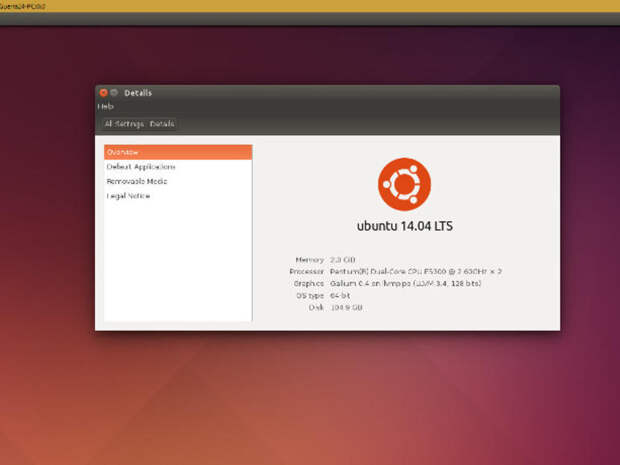Image resolution: width=620 pixels, height=465 pixels.
Task: Close the Details window
Action: pyautogui.click(x=103, y=93)
